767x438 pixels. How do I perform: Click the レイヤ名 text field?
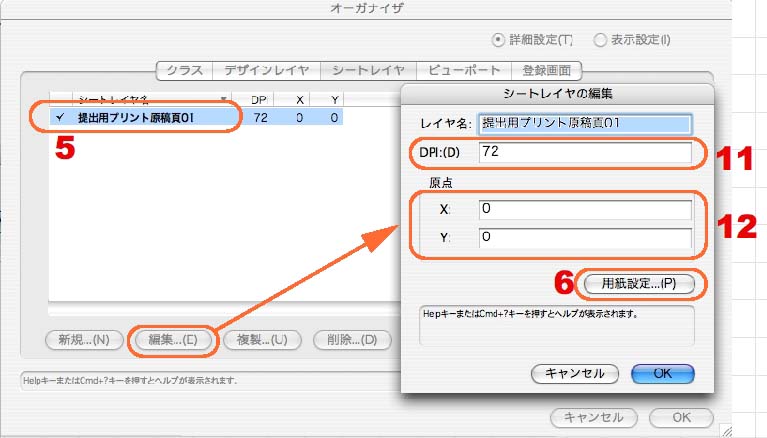(x=585, y=125)
